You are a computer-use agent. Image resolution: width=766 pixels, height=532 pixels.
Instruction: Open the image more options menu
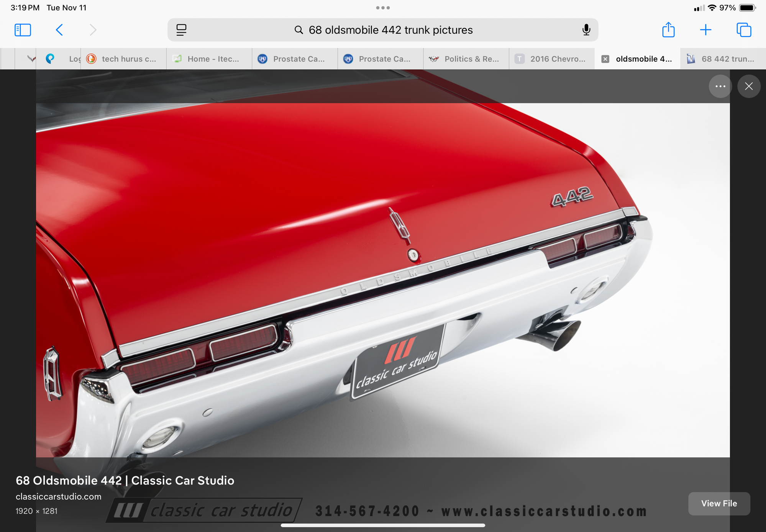[x=720, y=86]
